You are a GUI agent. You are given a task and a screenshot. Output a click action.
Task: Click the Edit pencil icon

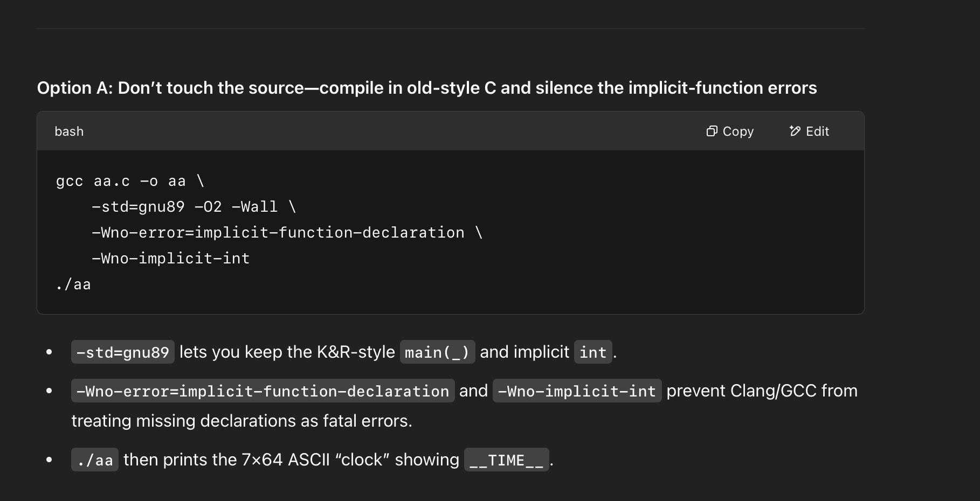coord(795,131)
